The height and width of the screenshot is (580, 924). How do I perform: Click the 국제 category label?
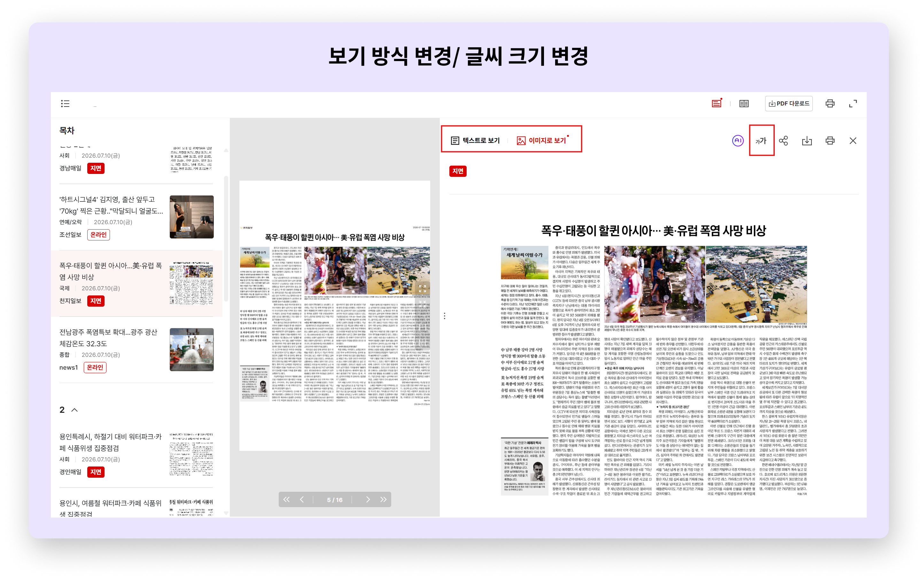click(x=65, y=288)
